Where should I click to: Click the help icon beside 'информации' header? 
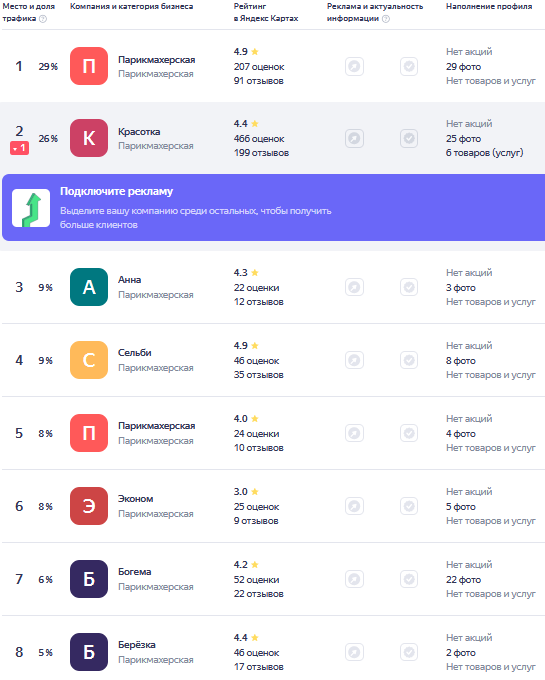click(x=385, y=19)
